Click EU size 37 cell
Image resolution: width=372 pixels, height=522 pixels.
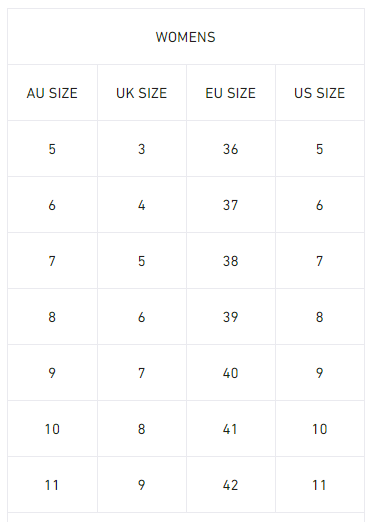(x=231, y=205)
